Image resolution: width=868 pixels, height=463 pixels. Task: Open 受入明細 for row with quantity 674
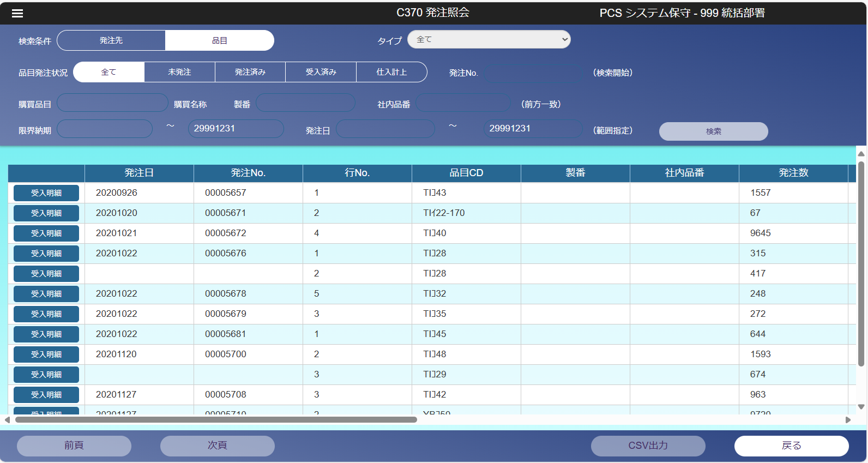(46, 375)
